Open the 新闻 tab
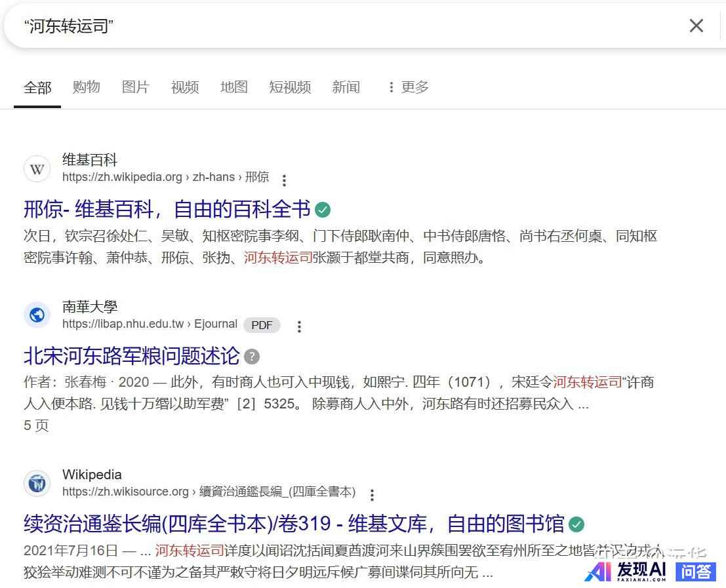Screen dimensions: 726x588 [346, 87]
